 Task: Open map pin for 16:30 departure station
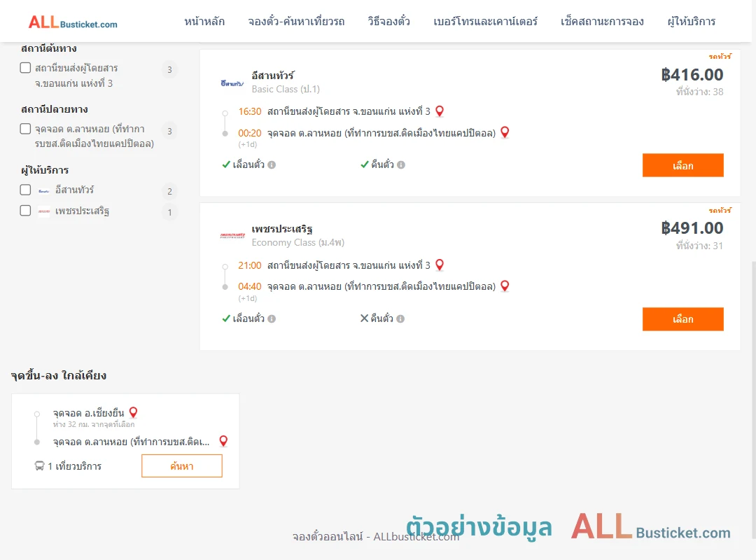pos(440,111)
